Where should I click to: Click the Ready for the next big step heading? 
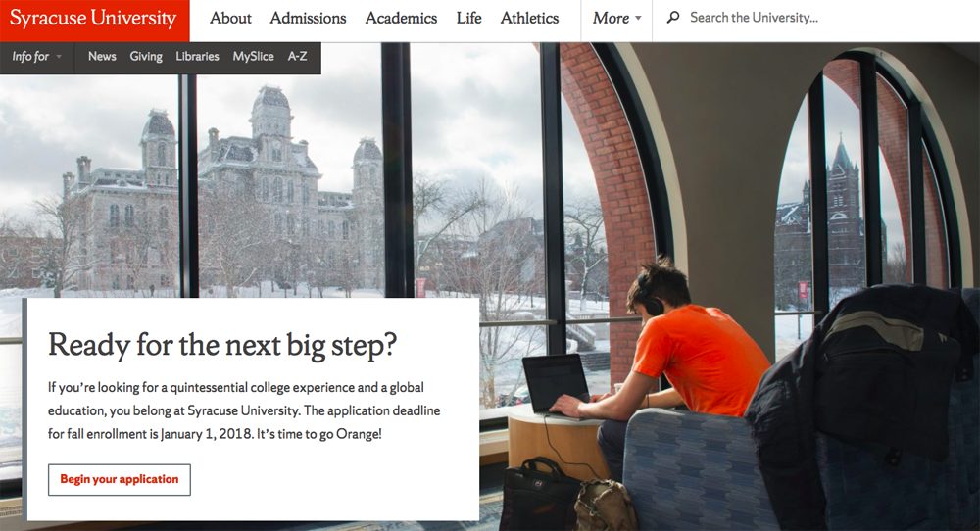coord(222,345)
